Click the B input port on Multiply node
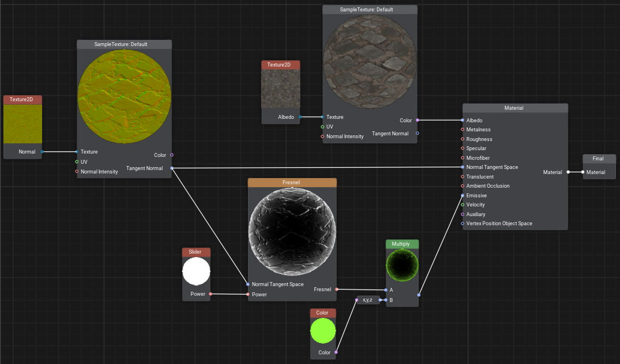This screenshot has height=364, width=620. click(x=386, y=300)
